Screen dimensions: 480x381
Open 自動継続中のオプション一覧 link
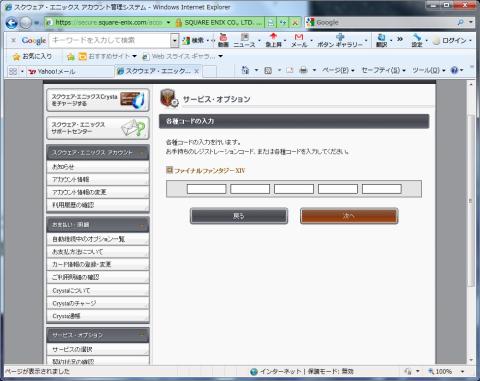point(98,239)
